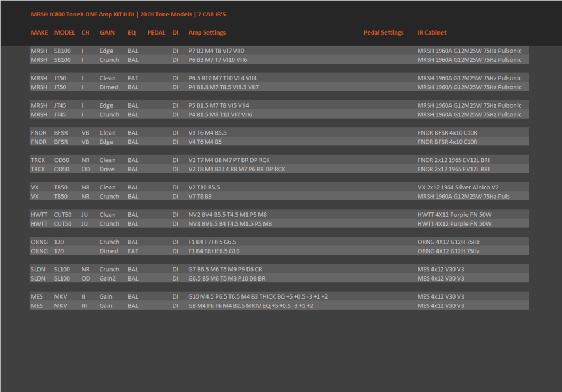Click CUT50 model in the Clean row
Image resolution: width=562 pixels, height=392 pixels.
point(63,215)
